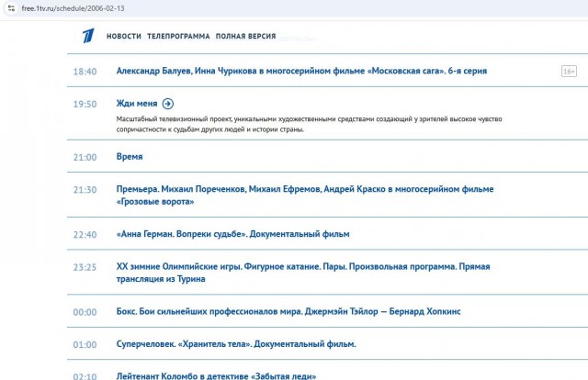Image resolution: width=588 pixels, height=380 pixels.
Task: Open the Телепрограмма menu item
Action: point(178,37)
